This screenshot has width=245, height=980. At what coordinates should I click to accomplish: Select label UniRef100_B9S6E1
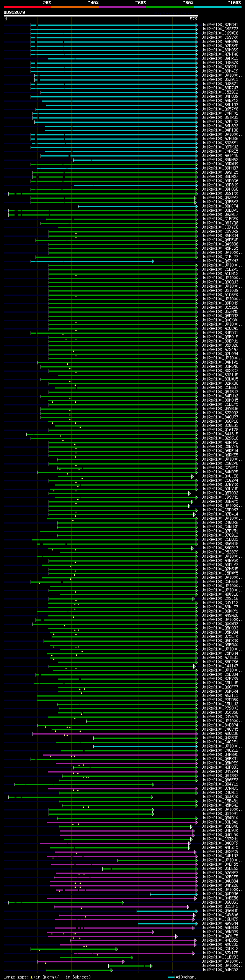click(x=220, y=143)
